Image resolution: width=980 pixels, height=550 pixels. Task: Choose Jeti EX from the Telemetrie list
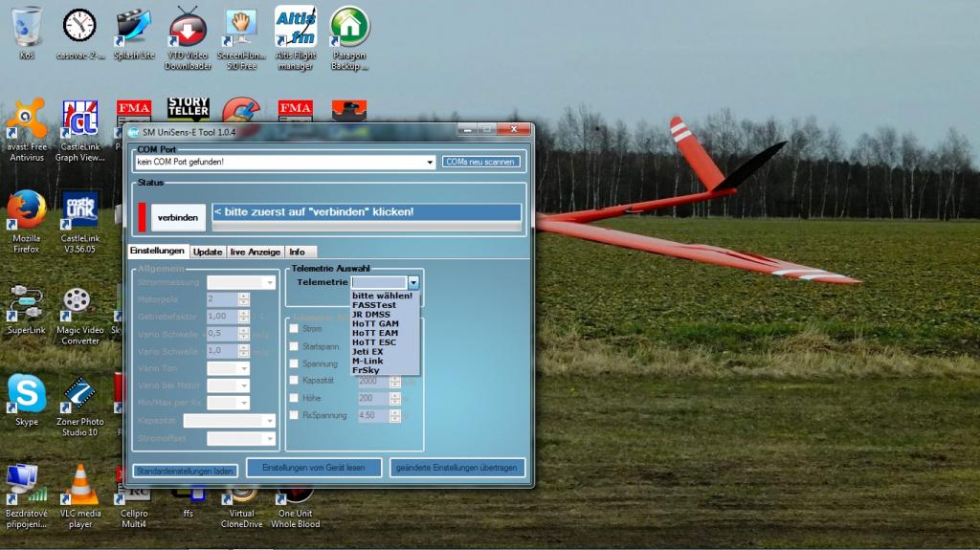367,351
